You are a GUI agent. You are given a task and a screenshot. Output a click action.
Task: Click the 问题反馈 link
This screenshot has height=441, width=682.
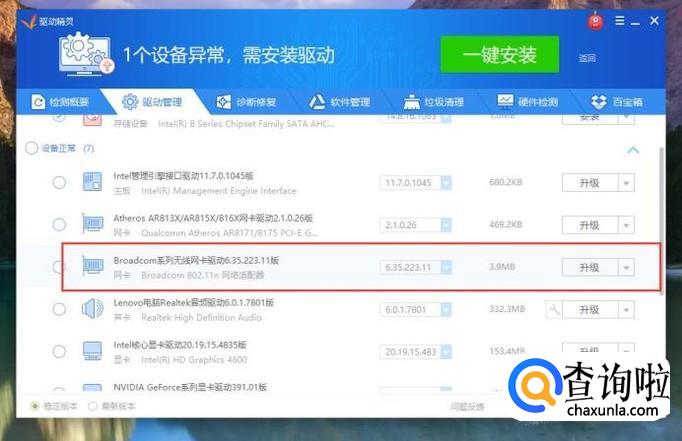(467, 406)
